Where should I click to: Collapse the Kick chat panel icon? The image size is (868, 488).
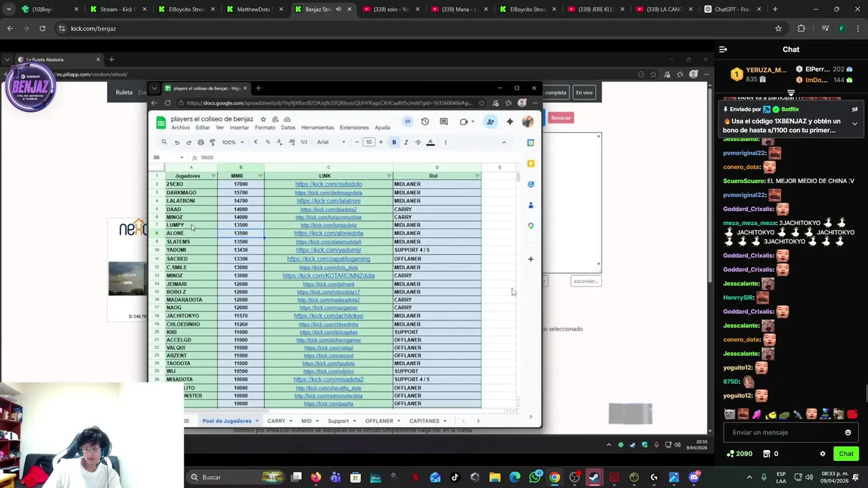coord(723,49)
